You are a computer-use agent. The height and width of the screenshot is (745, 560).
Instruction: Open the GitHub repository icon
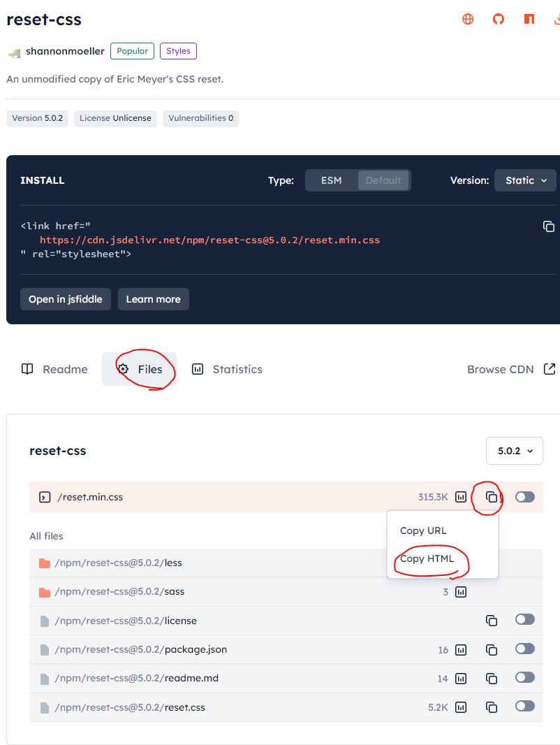click(x=499, y=19)
